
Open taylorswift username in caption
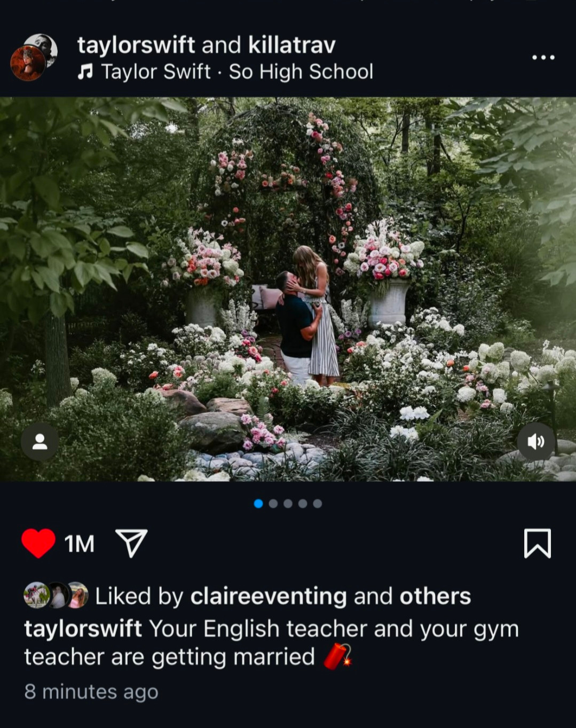coord(83,629)
